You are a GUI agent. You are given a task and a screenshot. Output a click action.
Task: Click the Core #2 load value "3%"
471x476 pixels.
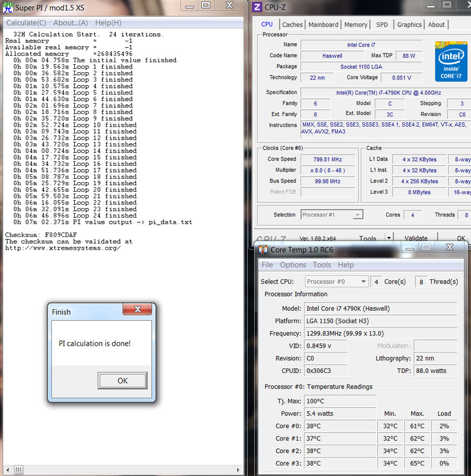click(x=444, y=451)
